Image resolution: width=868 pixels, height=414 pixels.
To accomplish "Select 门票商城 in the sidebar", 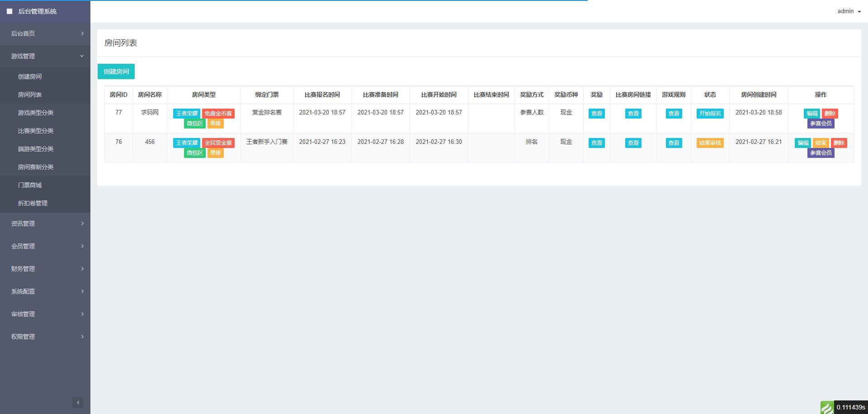I will (30, 185).
